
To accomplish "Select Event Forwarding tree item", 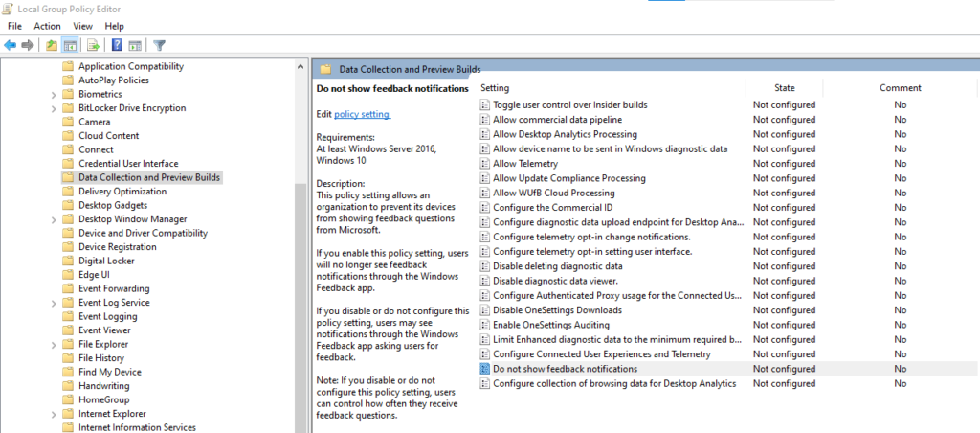I will (114, 289).
